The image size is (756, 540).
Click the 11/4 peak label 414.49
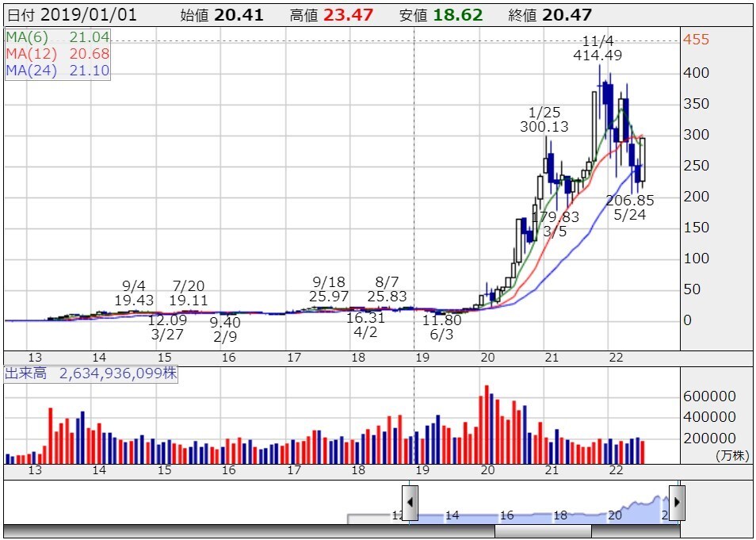598,55
